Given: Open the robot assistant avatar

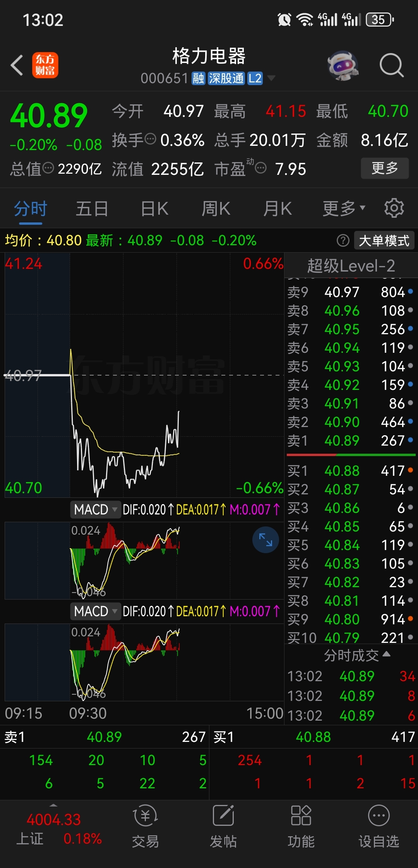Looking at the screenshot, I should coord(343,65).
